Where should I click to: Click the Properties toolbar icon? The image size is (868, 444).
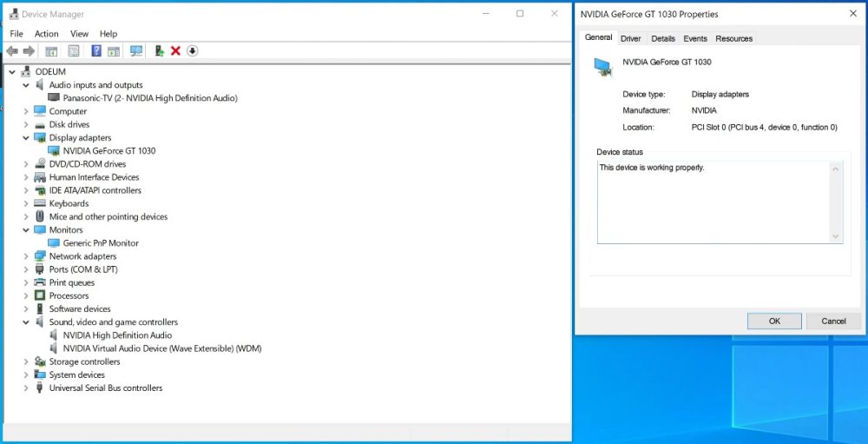(74, 51)
